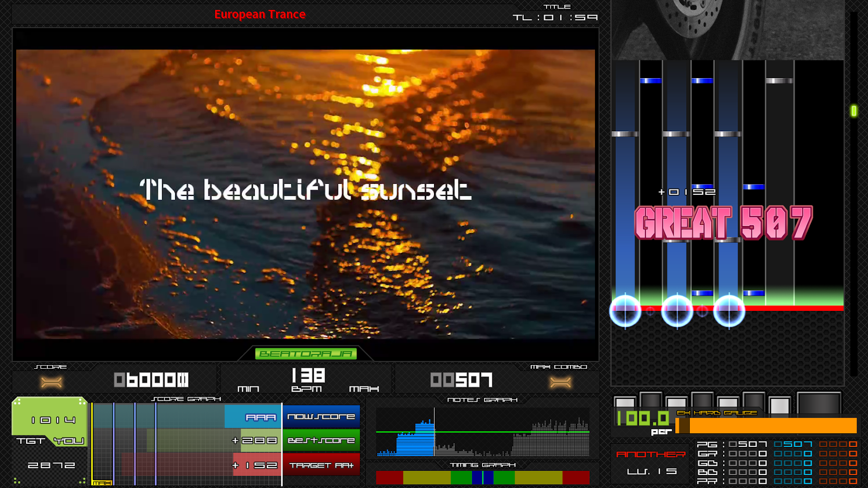Click the BD judgment row label

coord(708,472)
